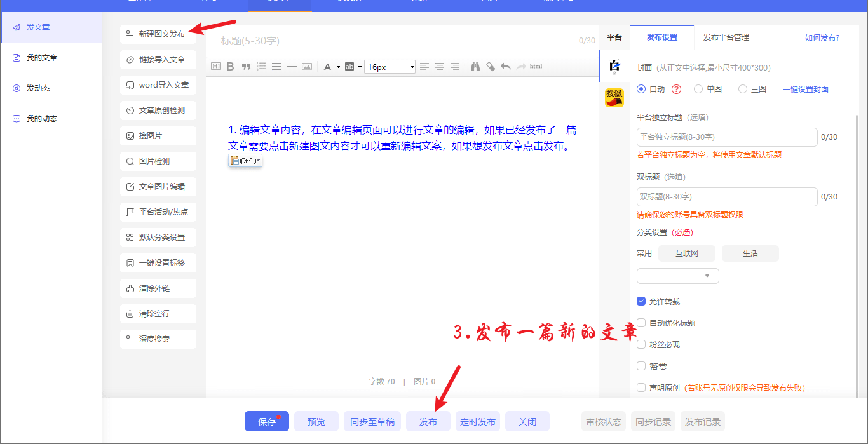Select the Sohu platform icon
The height and width of the screenshot is (444, 868).
point(614,98)
